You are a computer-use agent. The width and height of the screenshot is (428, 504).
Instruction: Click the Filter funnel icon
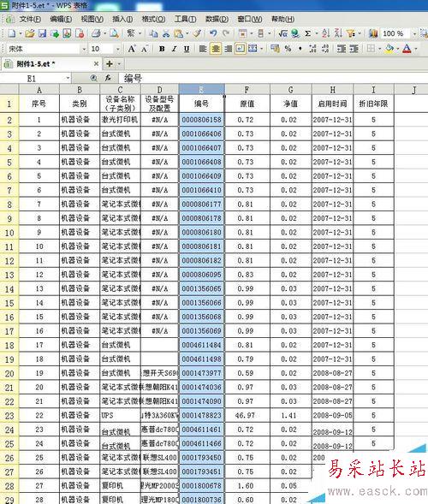pyautogui.click(x=351, y=33)
